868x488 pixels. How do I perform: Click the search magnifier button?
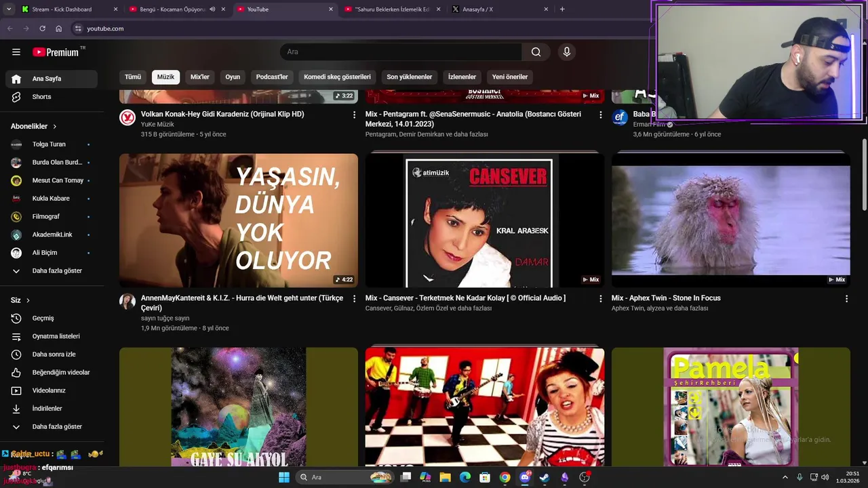[x=536, y=52]
